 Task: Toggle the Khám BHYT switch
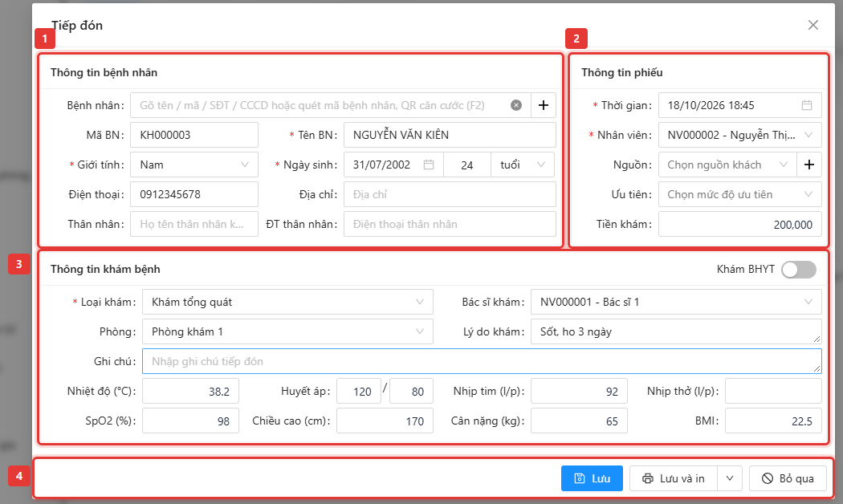point(799,269)
